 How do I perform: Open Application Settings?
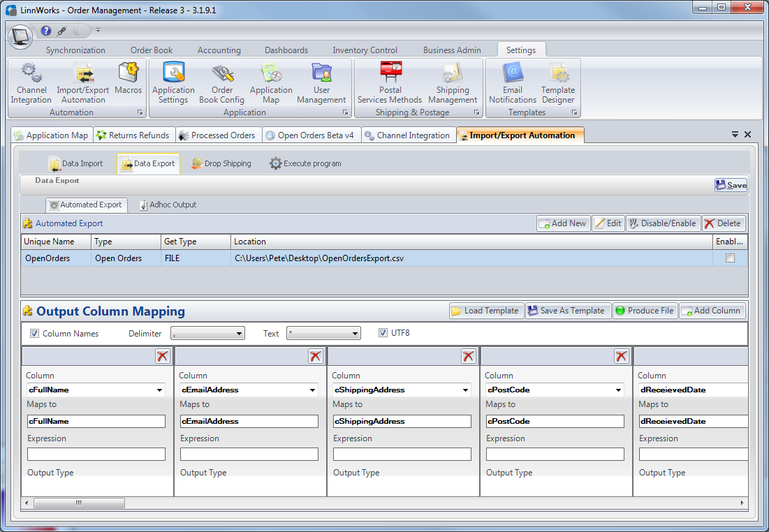pyautogui.click(x=173, y=83)
